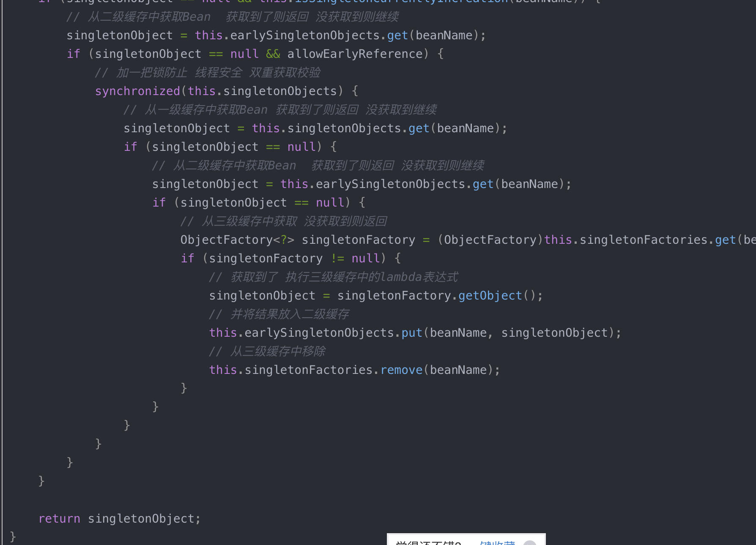
Task: Click the put method on earlySingletonObjects
Action: coord(411,333)
